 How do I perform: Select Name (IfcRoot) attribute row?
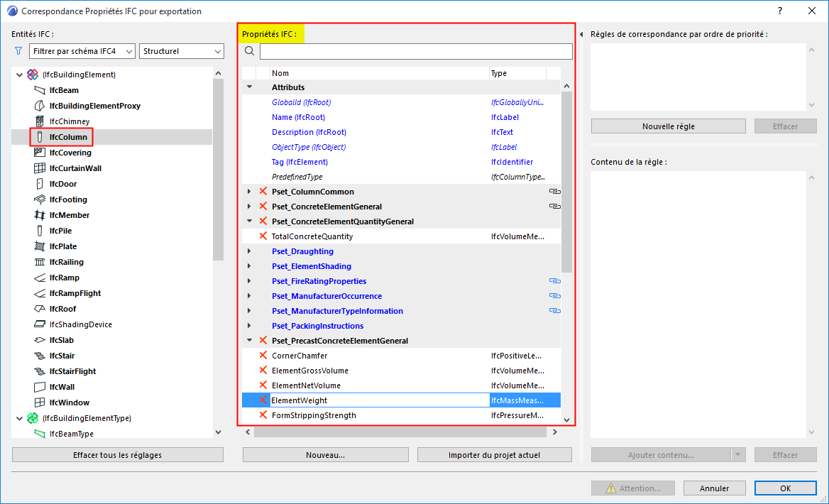coord(401,117)
